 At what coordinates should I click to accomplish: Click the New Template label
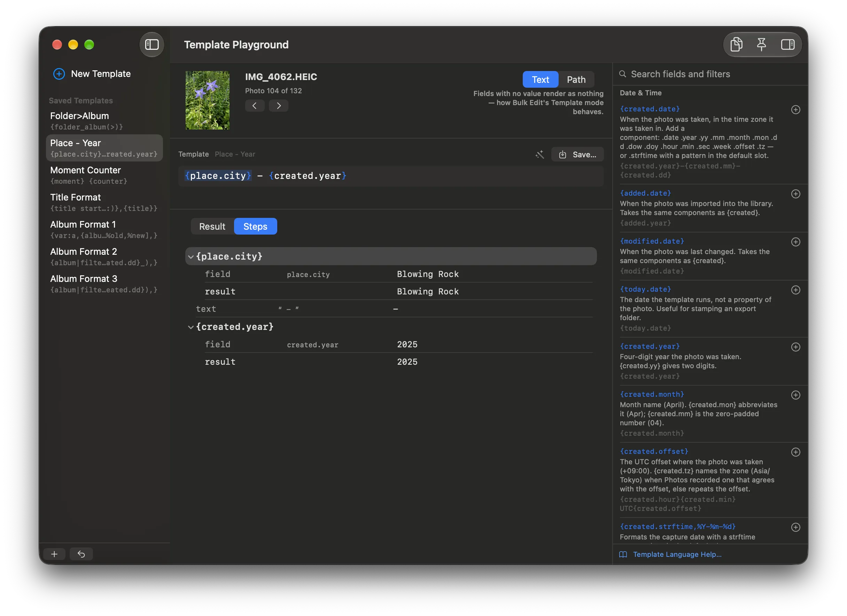(x=101, y=74)
